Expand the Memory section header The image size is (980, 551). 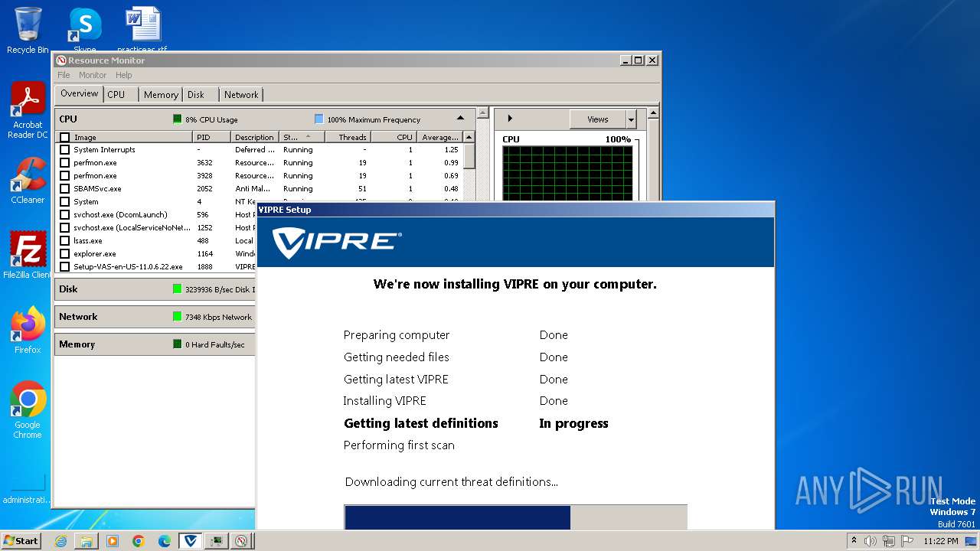point(155,344)
